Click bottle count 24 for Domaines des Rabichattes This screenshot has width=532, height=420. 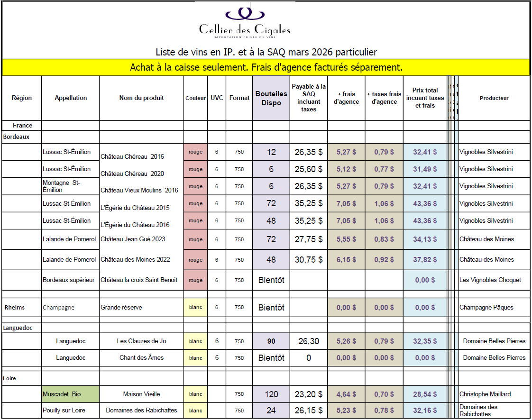(x=271, y=410)
